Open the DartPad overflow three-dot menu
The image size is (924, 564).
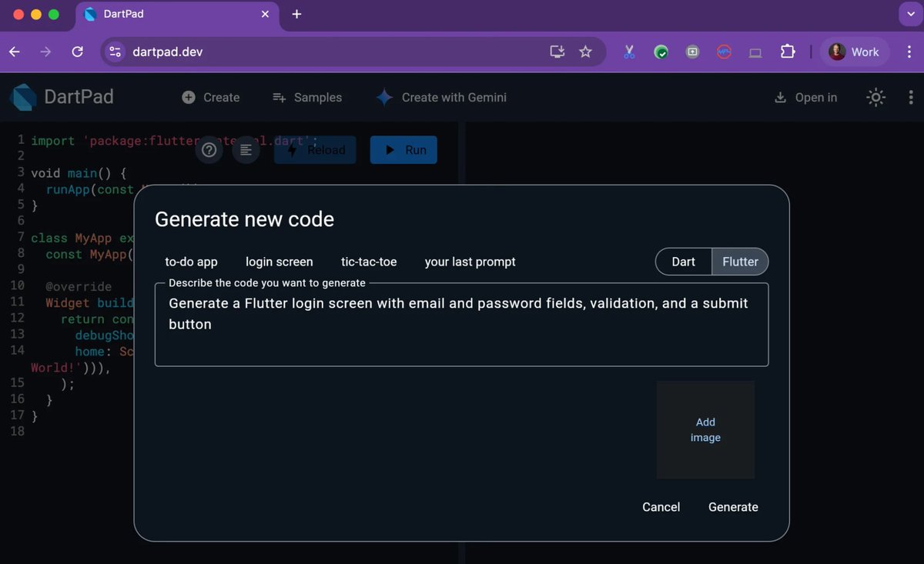click(x=912, y=98)
